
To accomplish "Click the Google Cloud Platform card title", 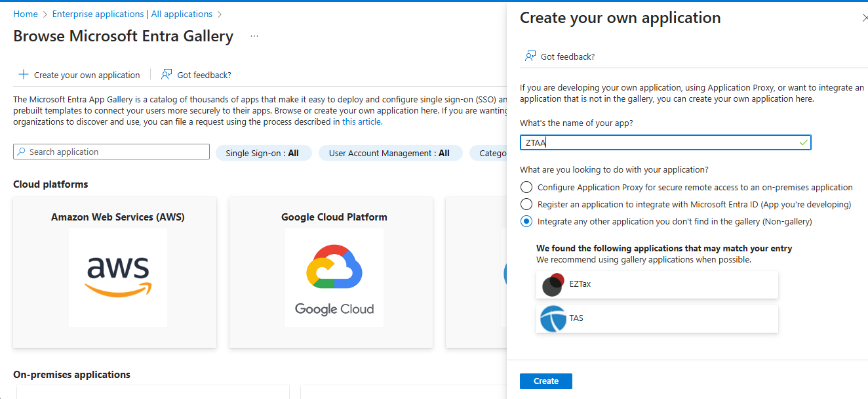I will 334,217.
